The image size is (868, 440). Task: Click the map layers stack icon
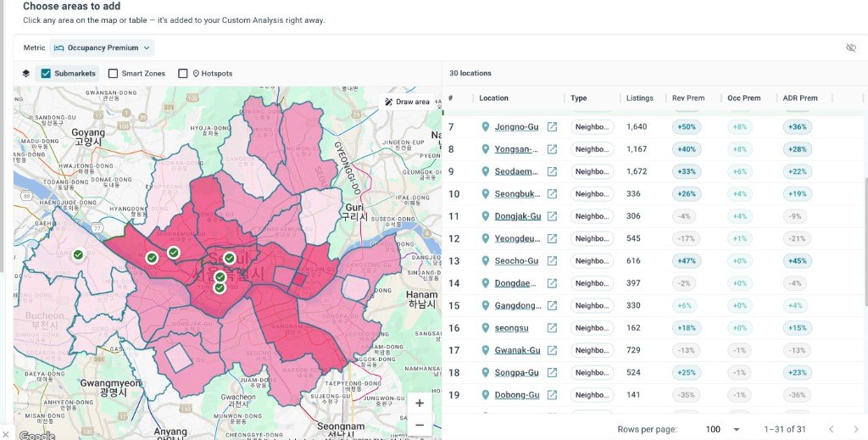tap(26, 73)
